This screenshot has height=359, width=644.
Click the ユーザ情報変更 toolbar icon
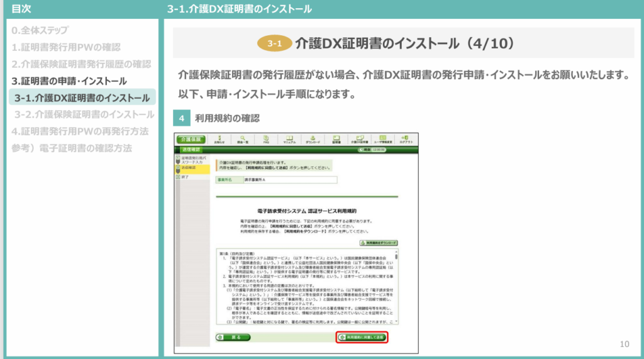point(383,140)
